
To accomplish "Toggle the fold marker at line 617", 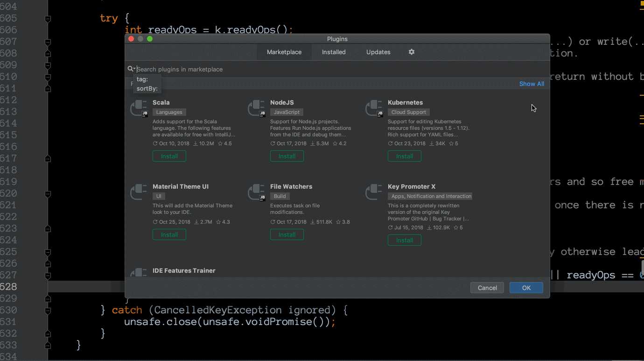I will 48,159.
